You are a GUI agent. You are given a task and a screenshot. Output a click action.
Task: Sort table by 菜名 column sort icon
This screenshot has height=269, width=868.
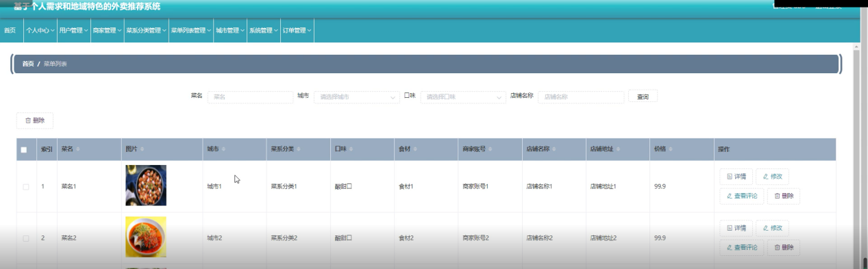click(78, 149)
